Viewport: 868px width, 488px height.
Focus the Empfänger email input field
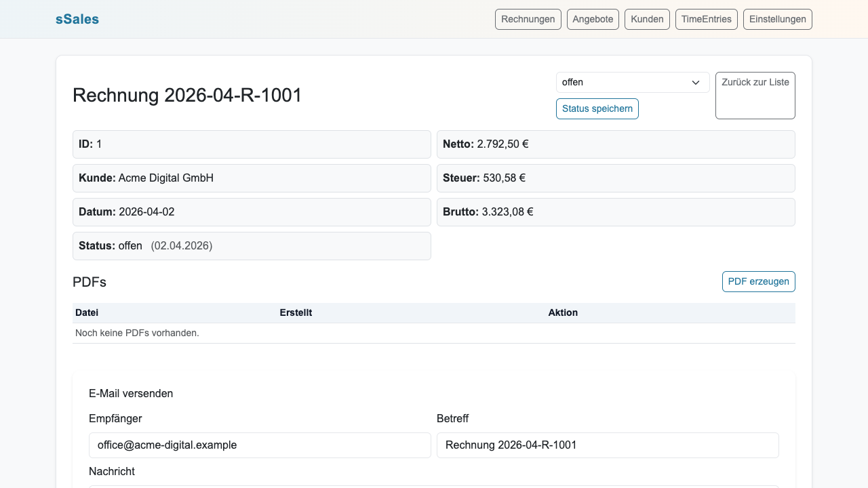tap(260, 445)
